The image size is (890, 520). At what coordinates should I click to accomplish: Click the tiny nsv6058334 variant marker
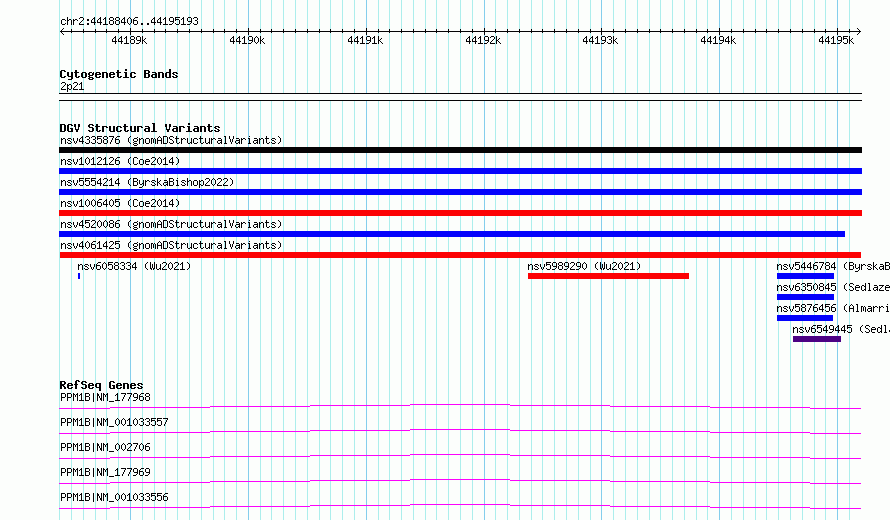click(79, 276)
